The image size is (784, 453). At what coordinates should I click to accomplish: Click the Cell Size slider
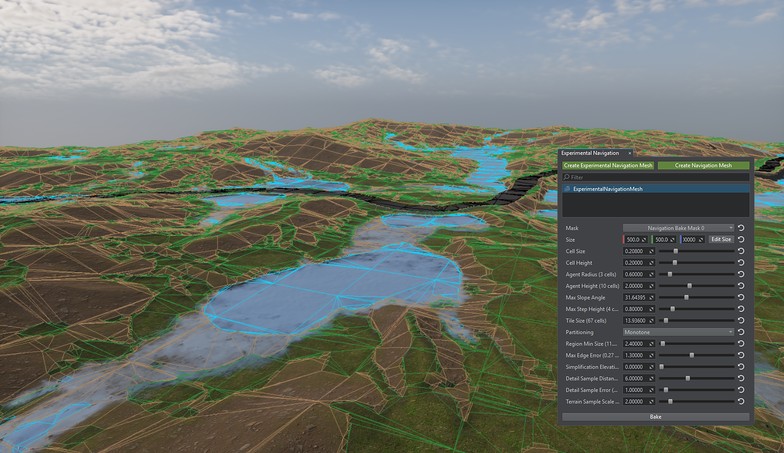tap(696, 251)
